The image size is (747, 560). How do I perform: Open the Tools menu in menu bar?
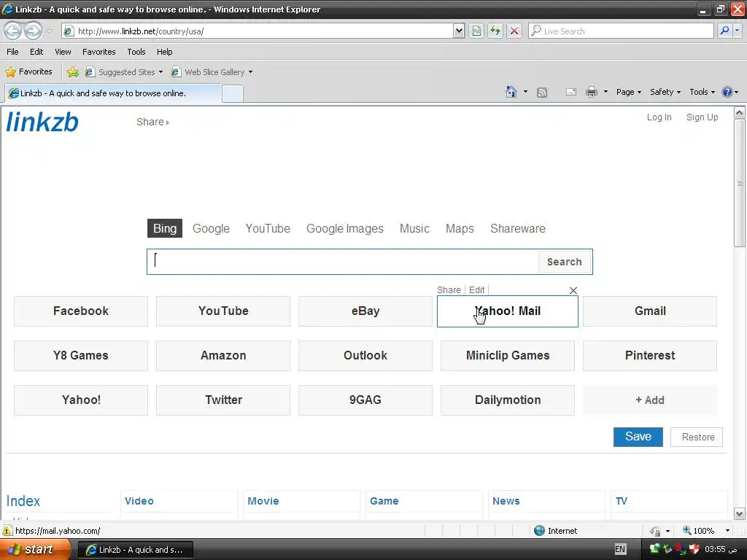pyautogui.click(x=136, y=52)
